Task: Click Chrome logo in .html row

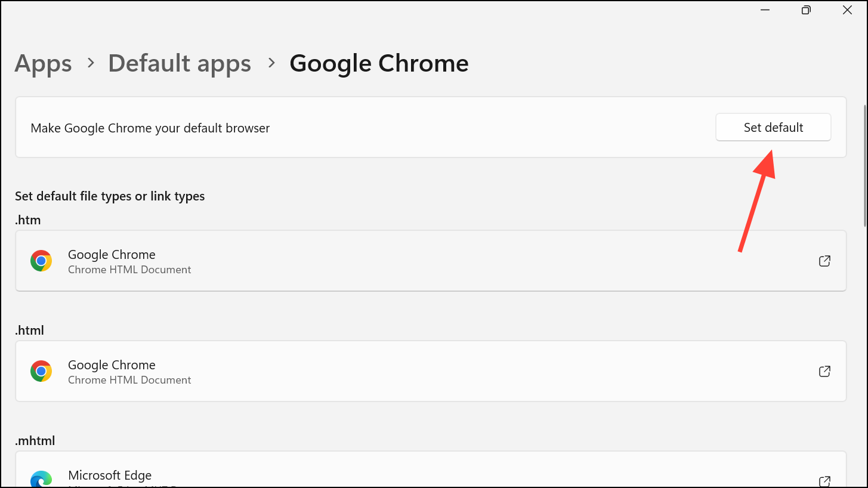Action: pyautogui.click(x=41, y=371)
